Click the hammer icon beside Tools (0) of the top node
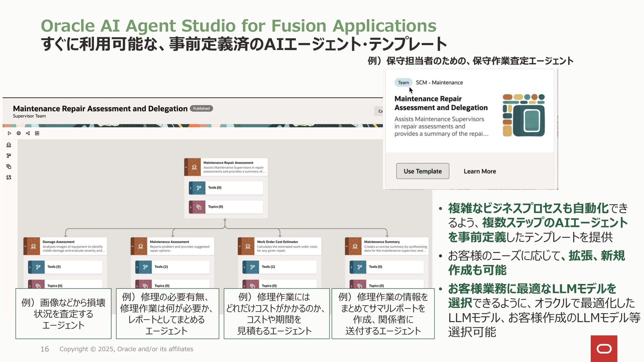 [199, 188]
